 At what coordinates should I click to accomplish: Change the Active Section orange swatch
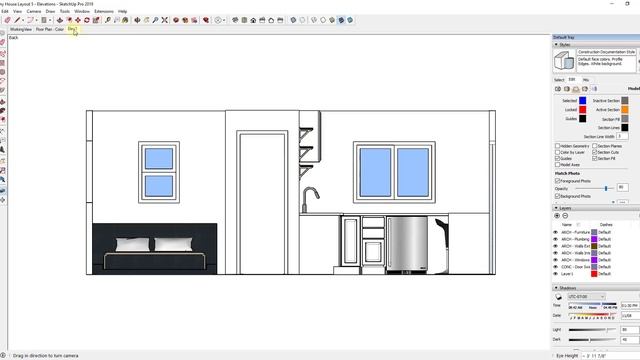(624, 109)
